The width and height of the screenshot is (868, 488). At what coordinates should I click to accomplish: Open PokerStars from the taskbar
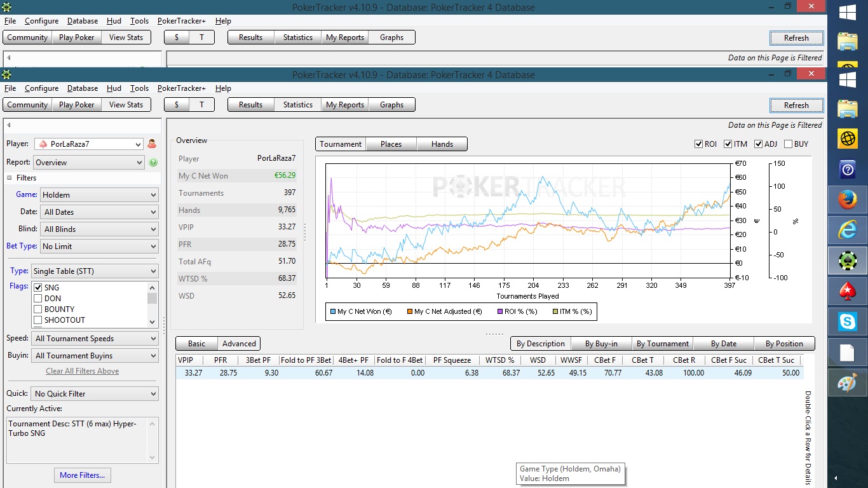tap(848, 291)
